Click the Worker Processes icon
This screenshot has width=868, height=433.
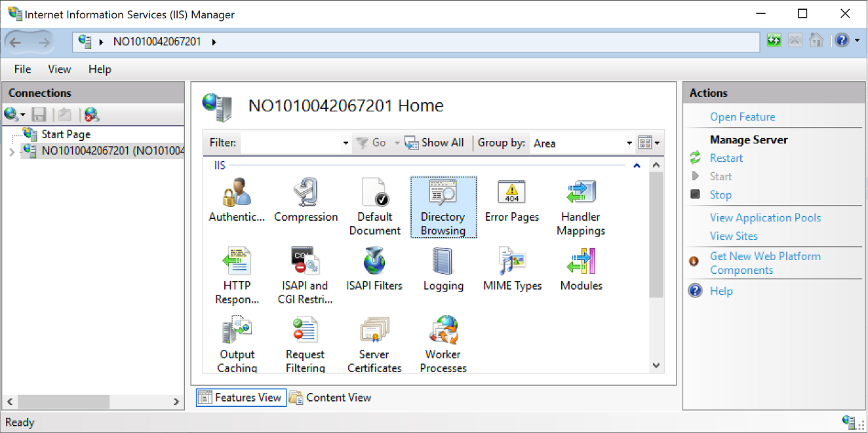[443, 331]
